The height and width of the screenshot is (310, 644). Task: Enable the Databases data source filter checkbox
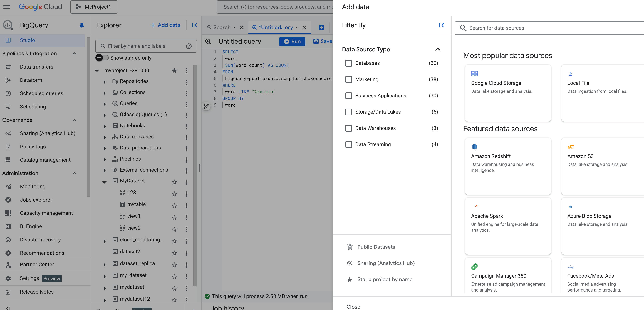[x=348, y=63]
